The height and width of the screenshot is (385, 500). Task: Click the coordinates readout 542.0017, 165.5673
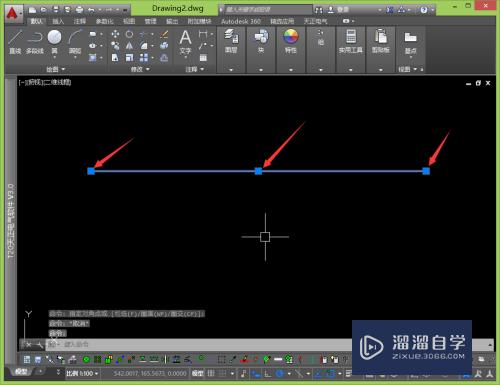point(150,373)
